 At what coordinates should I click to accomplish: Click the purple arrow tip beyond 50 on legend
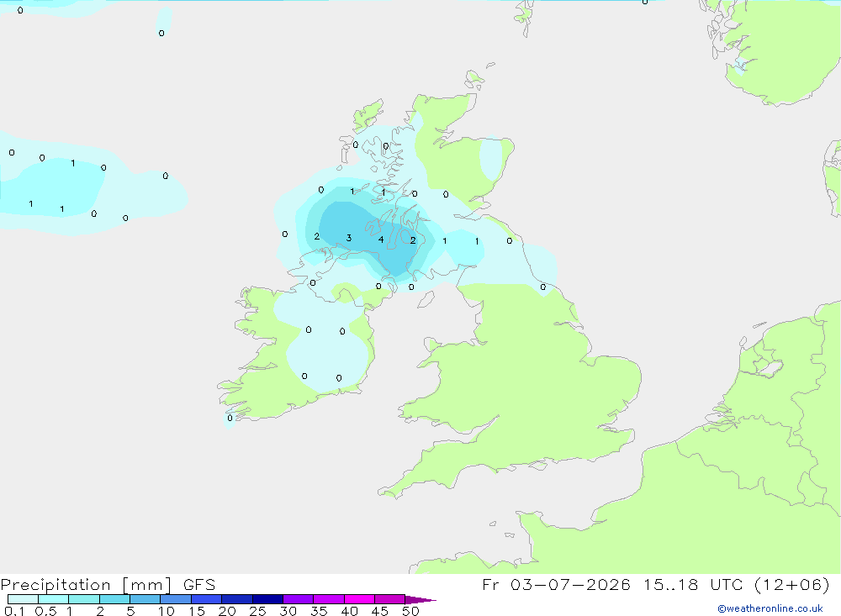[420, 600]
